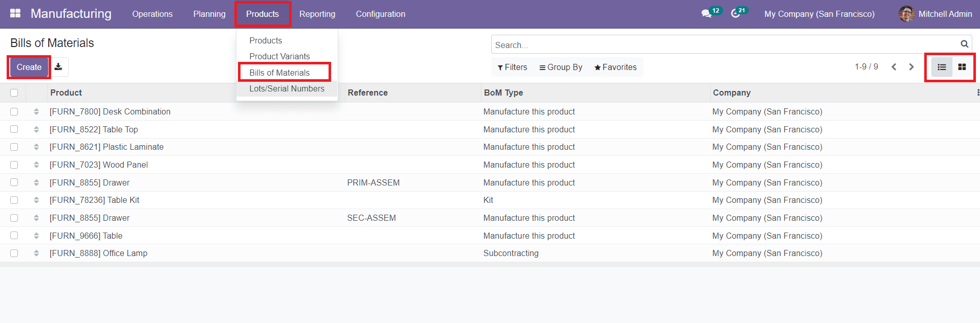Screen dimensions: 980x323
Task: Click the Create button
Action: click(x=29, y=67)
